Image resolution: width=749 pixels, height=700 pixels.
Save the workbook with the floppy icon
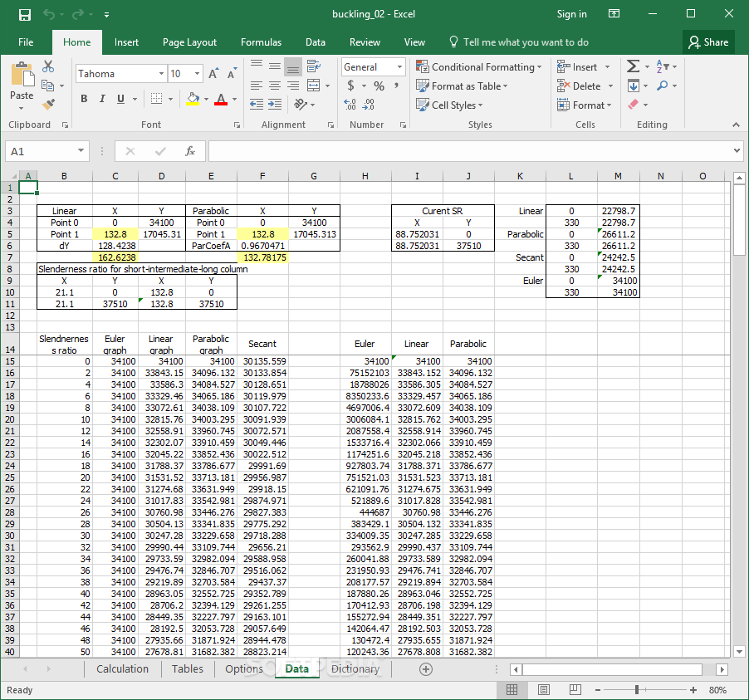pyautogui.click(x=24, y=14)
